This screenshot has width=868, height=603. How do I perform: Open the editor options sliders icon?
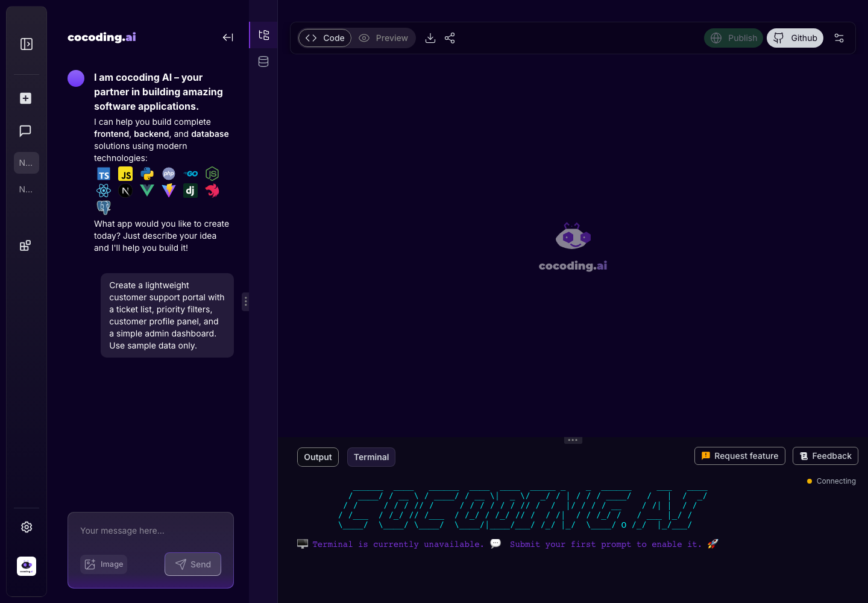(839, 38)
